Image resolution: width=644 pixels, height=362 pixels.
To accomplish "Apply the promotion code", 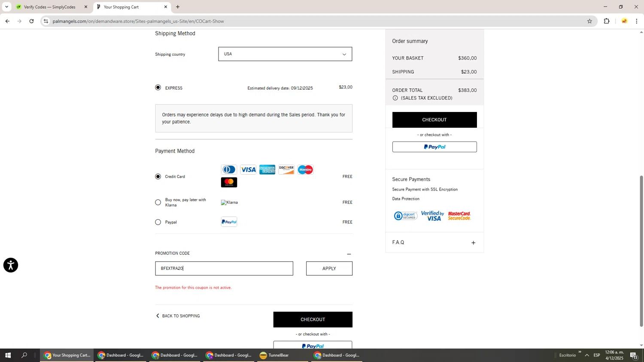I will [329, 268].
